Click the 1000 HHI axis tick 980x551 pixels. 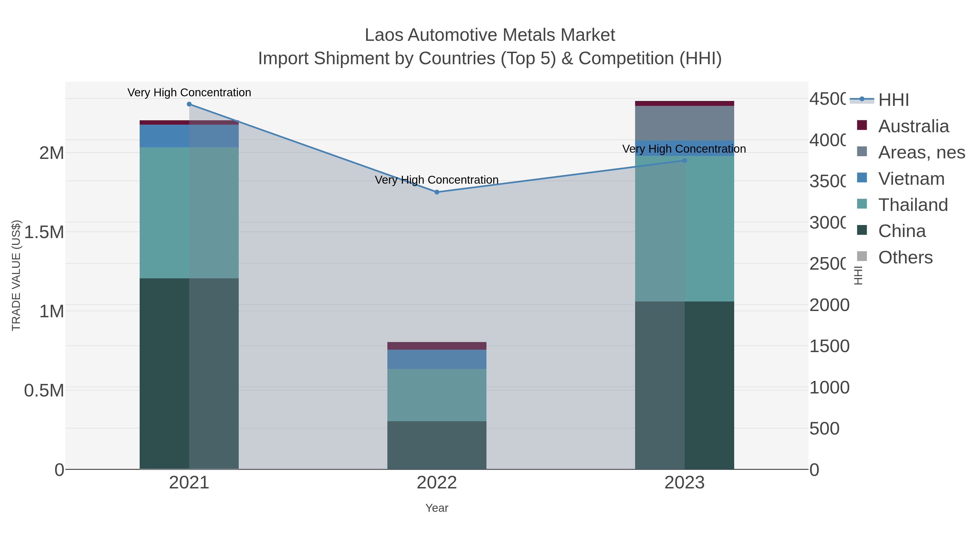click(829, 387)
